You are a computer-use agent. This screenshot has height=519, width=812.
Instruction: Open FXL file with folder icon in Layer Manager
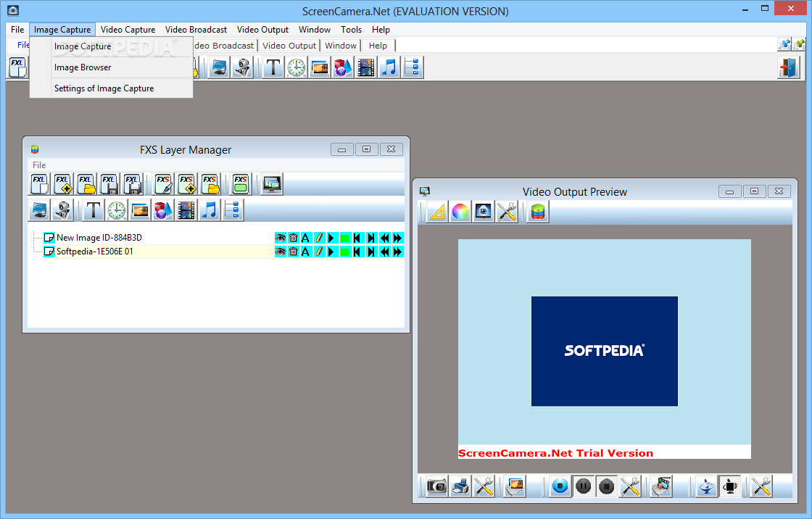(86, 184)
